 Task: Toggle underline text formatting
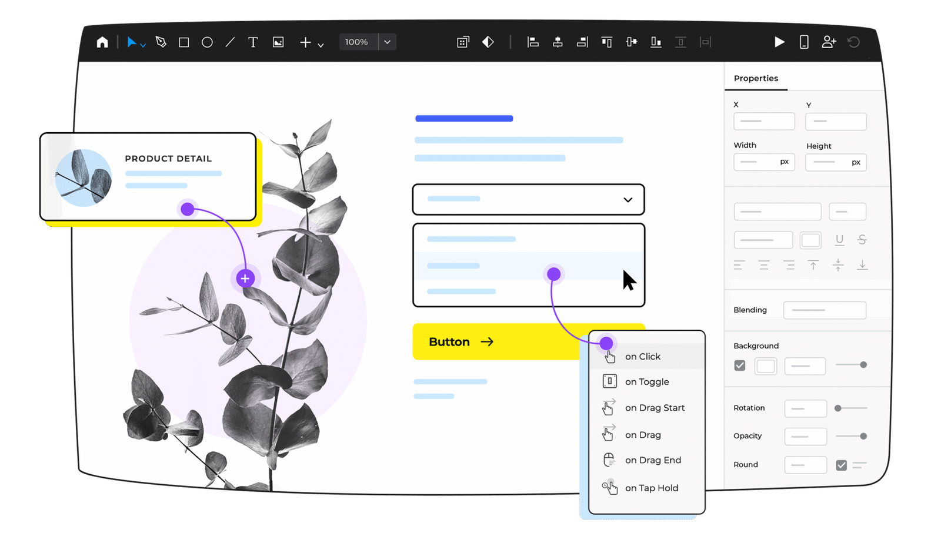pyautogui.click(x=839, y=240)
